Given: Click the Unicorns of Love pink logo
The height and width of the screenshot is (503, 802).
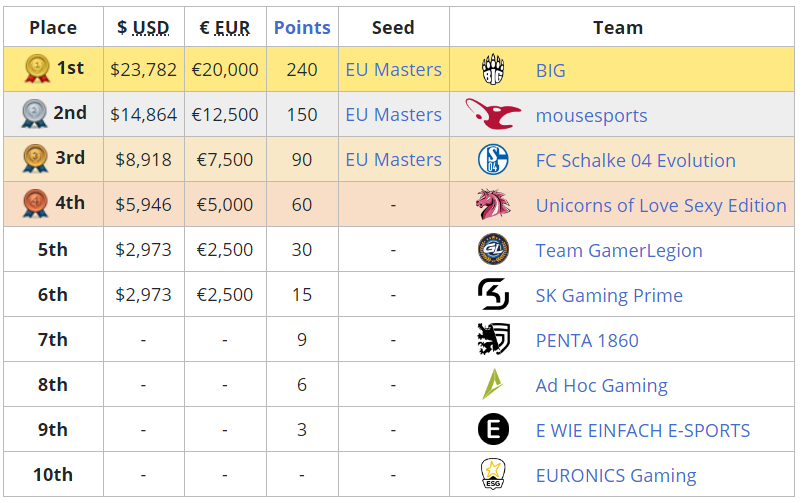Looking at the screenshot, I should coord(493,205).
